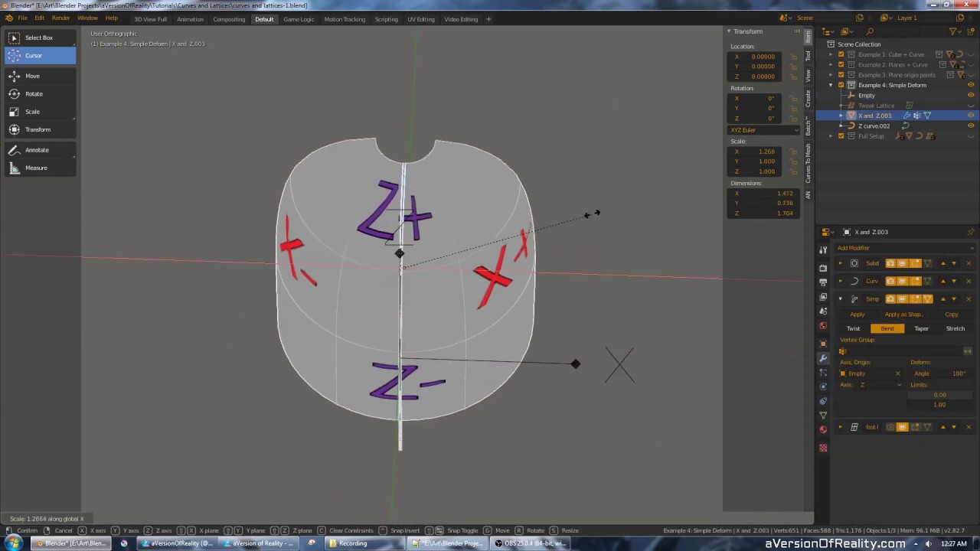Expand the Subd modifier panel
The image size is (980, 551).
click(x=841, y=263)
